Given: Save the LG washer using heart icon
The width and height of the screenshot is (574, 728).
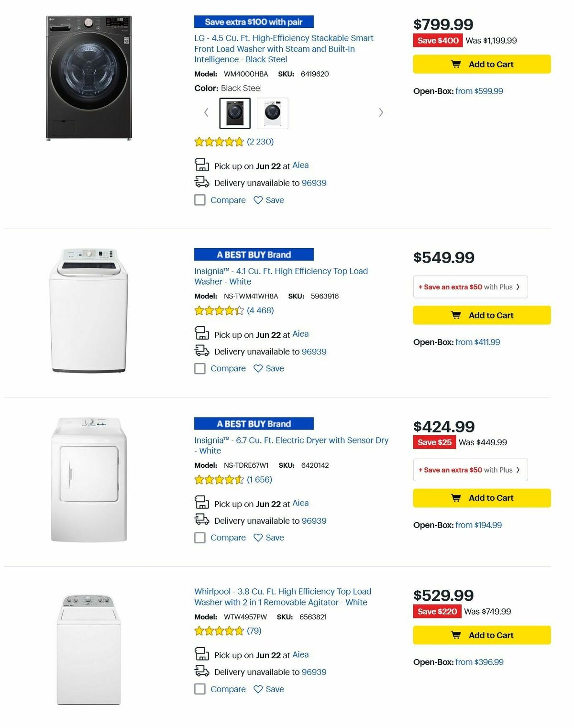Looking at the screenshot, I should pos(258,200).
